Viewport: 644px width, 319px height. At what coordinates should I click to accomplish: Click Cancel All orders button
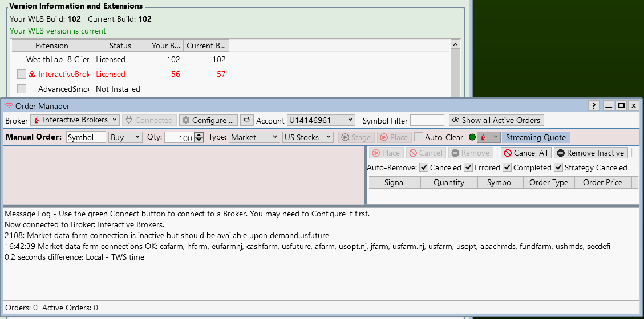tap(525, 153)
